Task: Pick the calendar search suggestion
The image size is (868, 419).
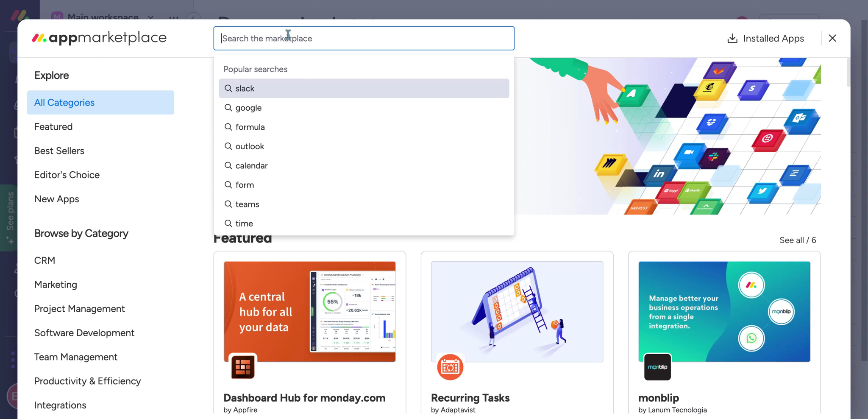Action: click(x=364, y=165)
